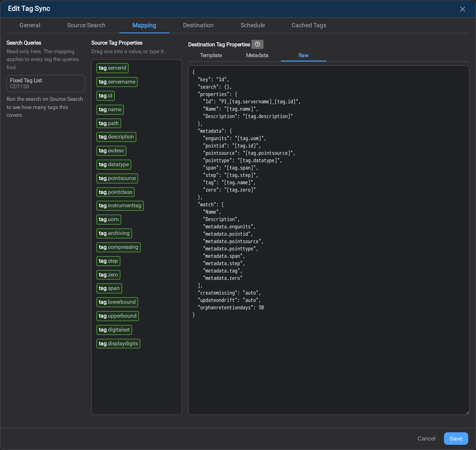Click the tag.step property chip
The width and height of the screenshot is (476, 450).
point(108,261)
